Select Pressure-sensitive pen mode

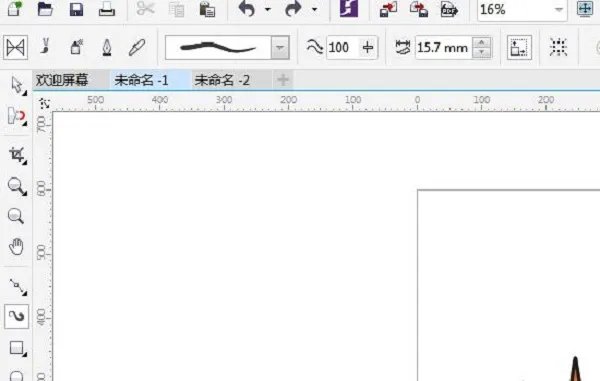[x=137, y=47]
